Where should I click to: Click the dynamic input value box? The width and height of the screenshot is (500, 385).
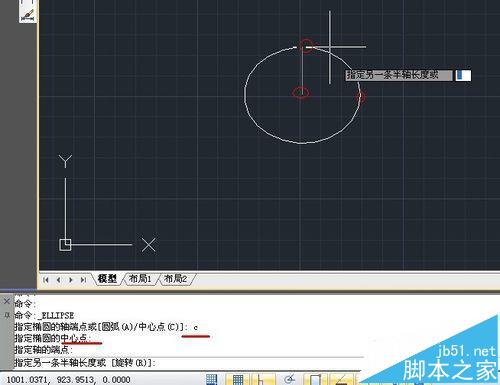(x=463, y=75)
